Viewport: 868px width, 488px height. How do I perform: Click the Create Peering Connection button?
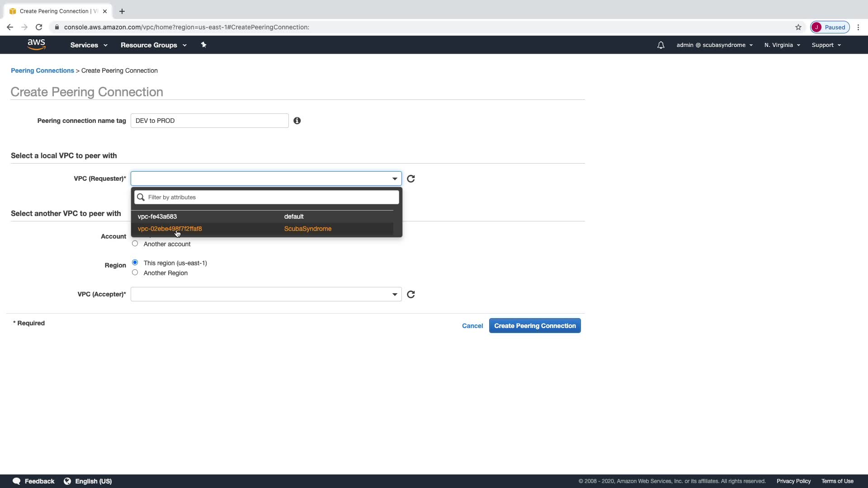tap(535, 326)
